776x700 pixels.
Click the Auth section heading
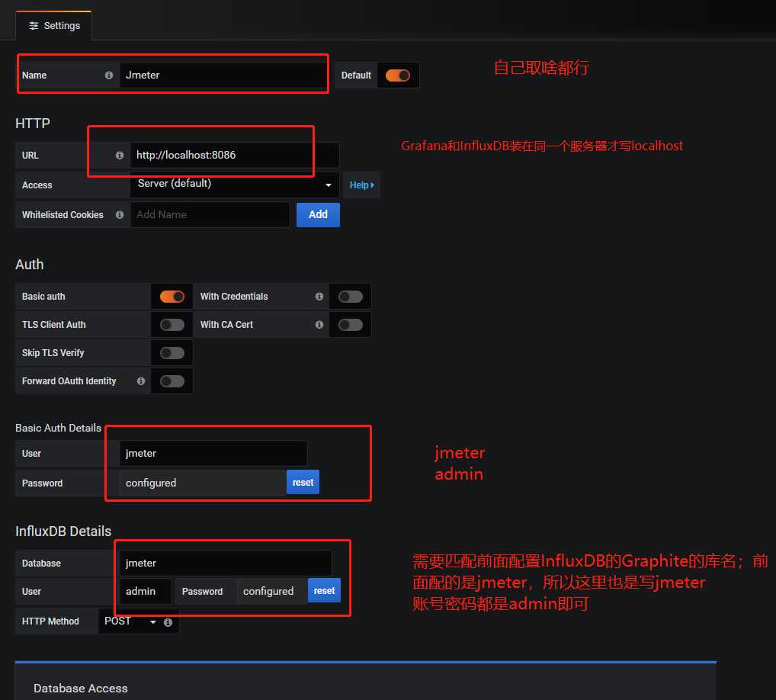(29, 265)
